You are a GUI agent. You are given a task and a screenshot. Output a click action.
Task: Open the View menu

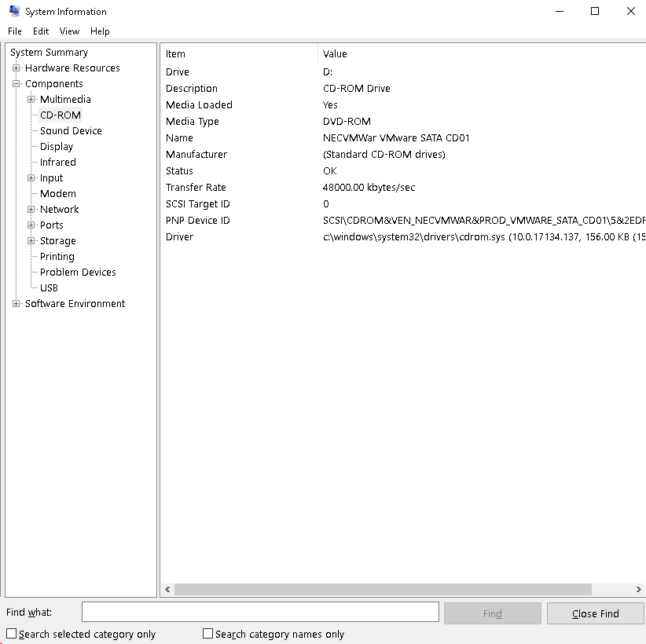[69, 31]
